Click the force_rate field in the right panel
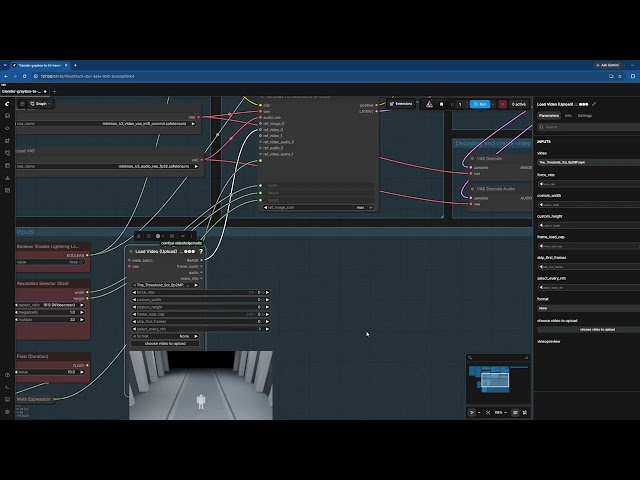Screen dimensions: 640x480 pos(589,184)
